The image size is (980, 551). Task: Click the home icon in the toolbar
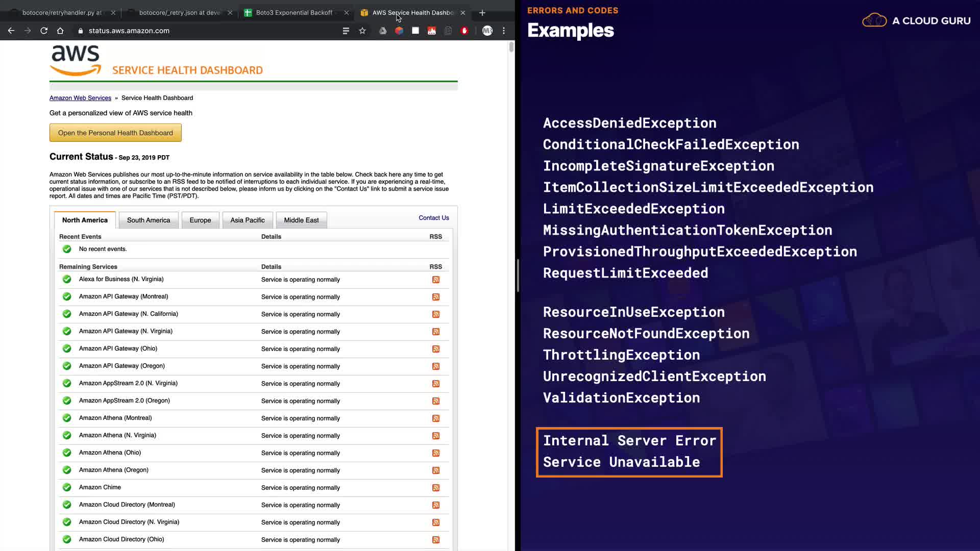[x=60, y=31]
